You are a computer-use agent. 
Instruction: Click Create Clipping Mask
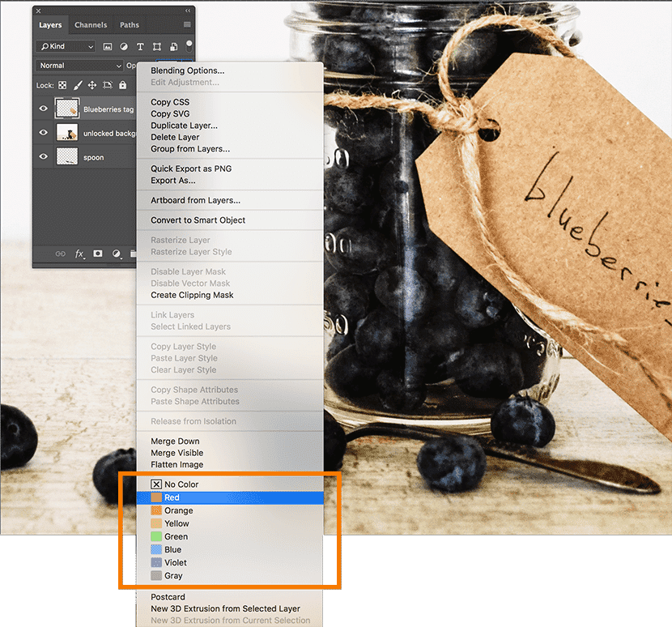coord(192,295)
